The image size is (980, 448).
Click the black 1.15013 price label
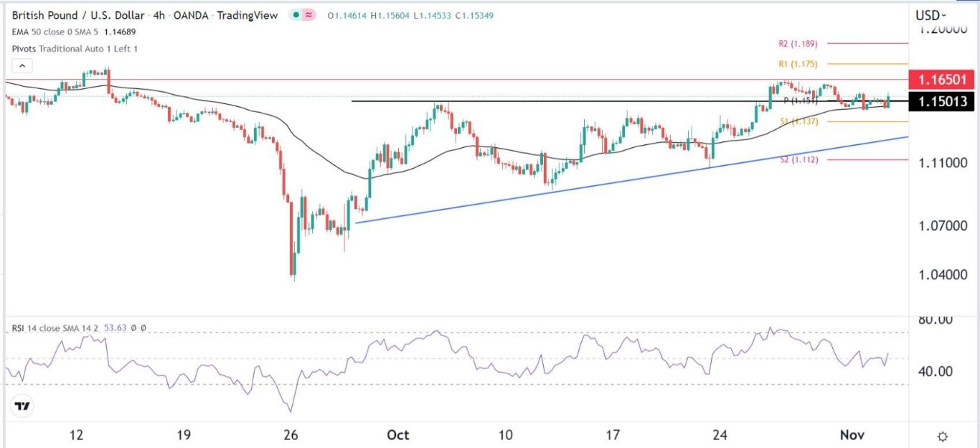(941, 102)
